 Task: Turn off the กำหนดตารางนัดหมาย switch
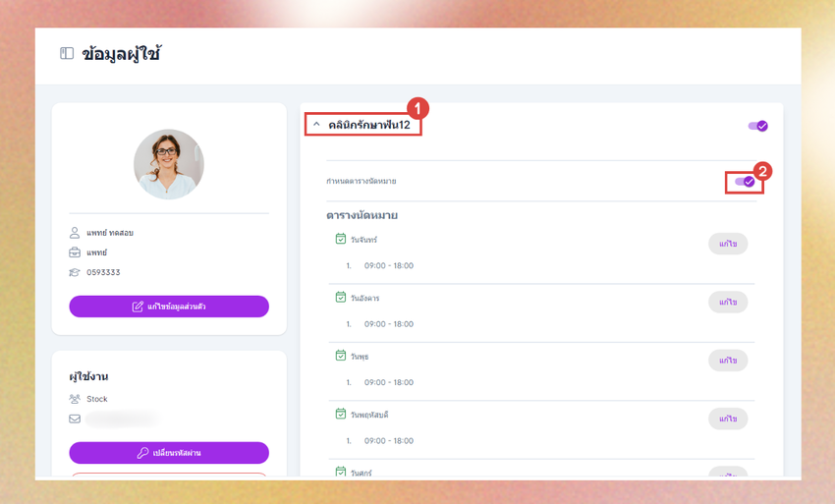coord(745,182)
